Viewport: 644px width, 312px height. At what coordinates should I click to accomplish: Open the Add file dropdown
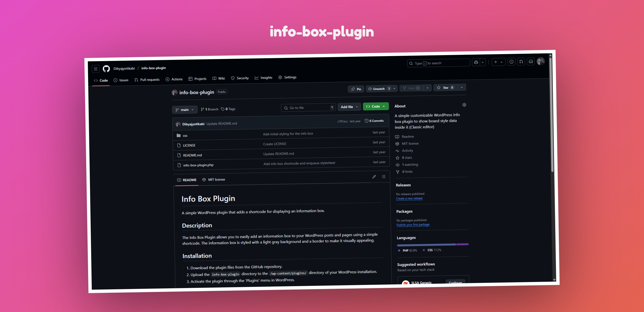coord(349,107)
